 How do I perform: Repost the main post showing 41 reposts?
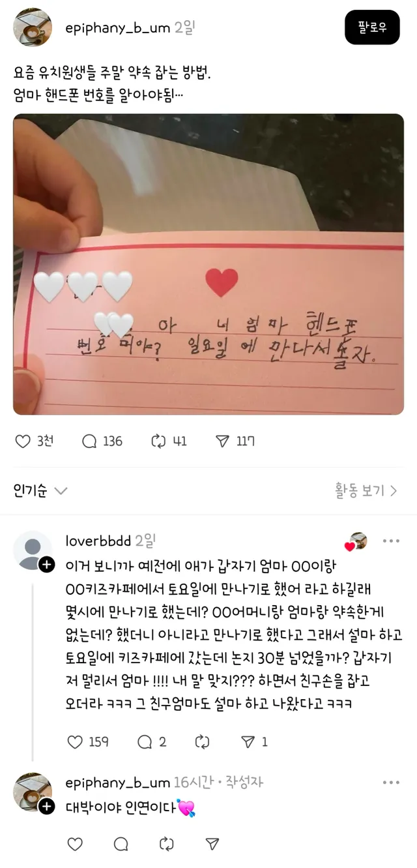coord(157,441)
